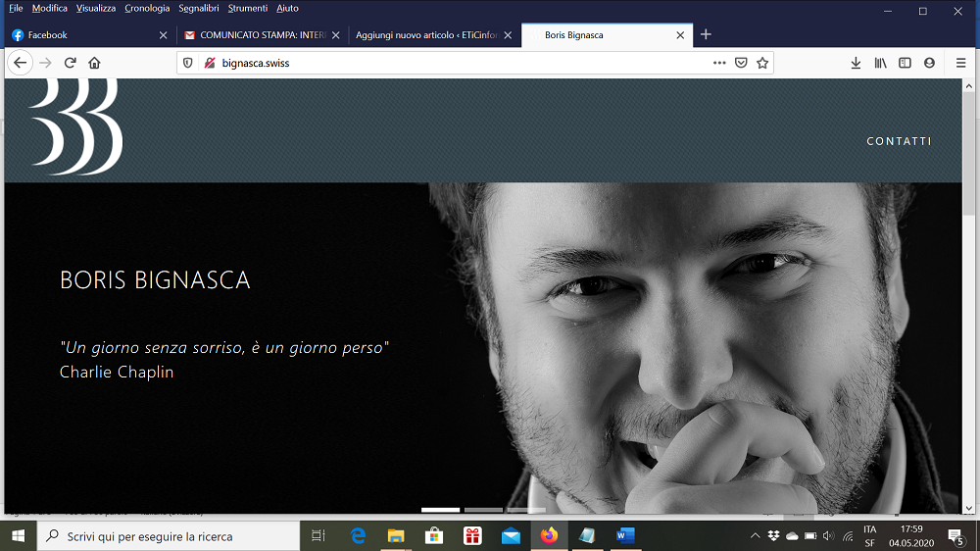The image size is (980, 551).
Task: Open the Mail app from taskbar
Action: point(511,536)
